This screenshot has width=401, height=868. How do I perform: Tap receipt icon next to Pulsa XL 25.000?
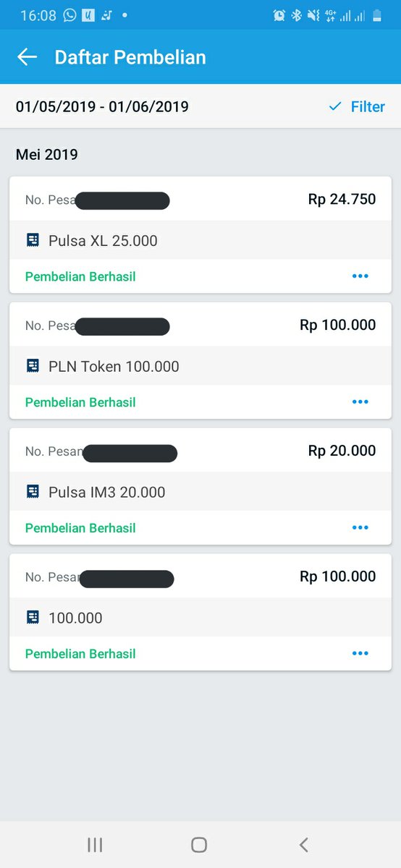coord(33,241)
